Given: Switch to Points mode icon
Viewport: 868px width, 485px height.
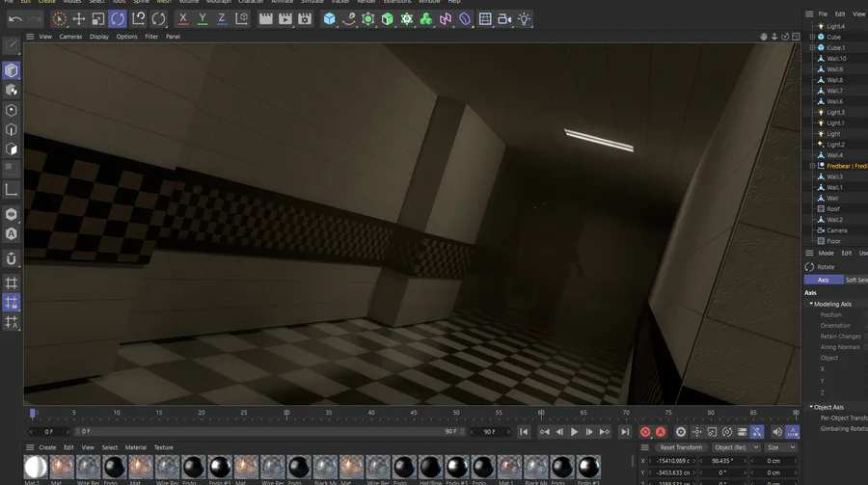Looking at the screenshot, I should 11,110.
